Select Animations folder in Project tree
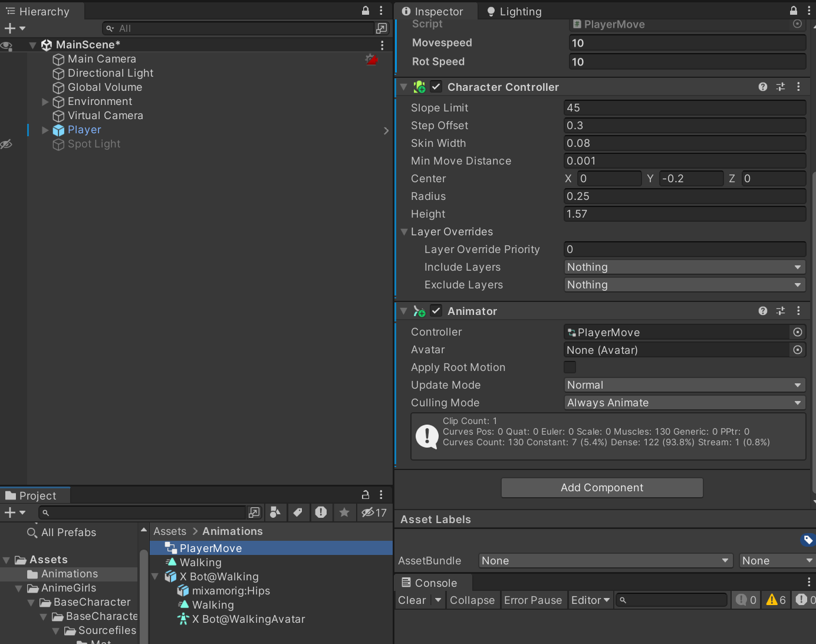This screenshot has width=816, height=644. coord(69,574)
